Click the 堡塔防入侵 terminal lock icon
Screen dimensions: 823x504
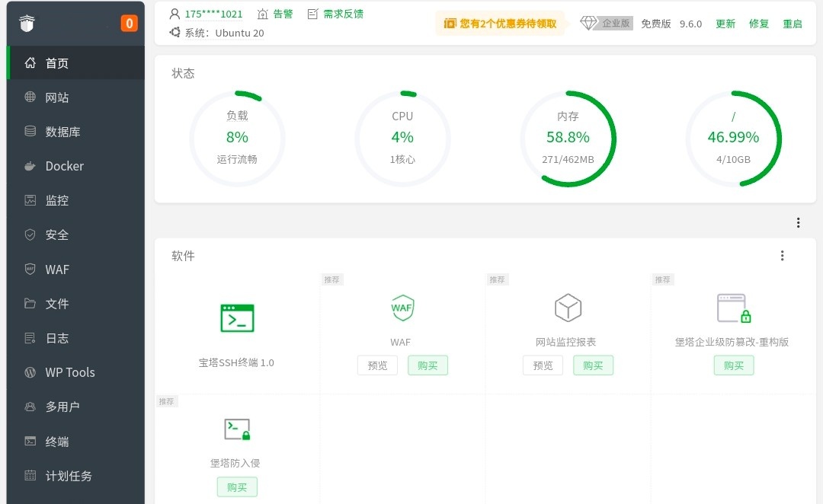pyautogui.click(x=237, y=429)
